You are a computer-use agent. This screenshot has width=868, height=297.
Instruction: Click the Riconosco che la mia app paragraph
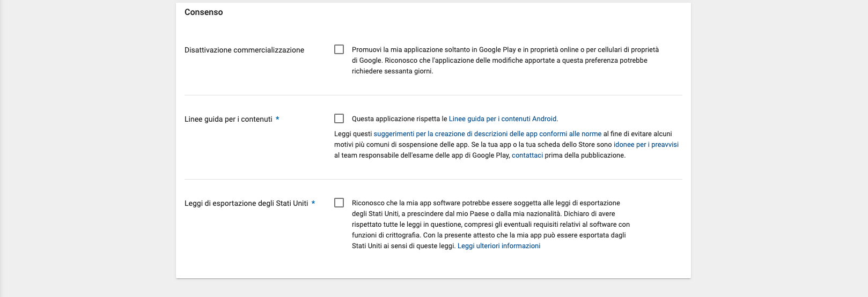click(491, 225)
